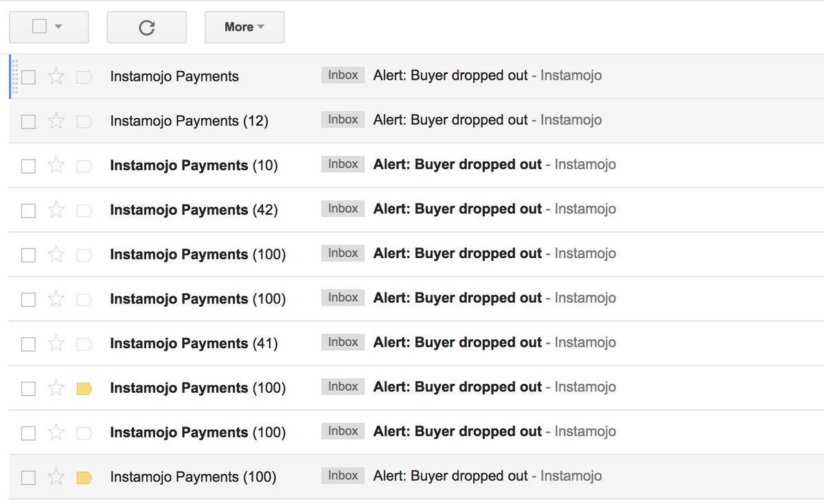Select the checkbox of the Instamojo Payments (42) thread
This screenshot has height=504, width=824.
click(28, 211)
